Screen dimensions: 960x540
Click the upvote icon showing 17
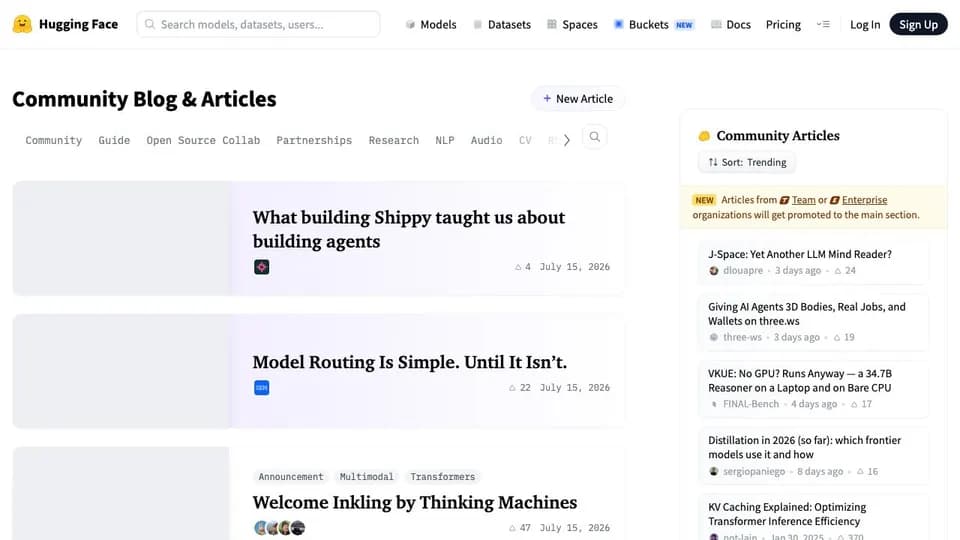854,404
